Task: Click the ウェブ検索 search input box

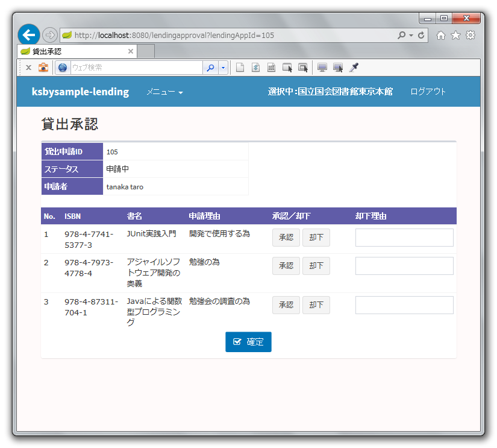Action: [137, 68]
